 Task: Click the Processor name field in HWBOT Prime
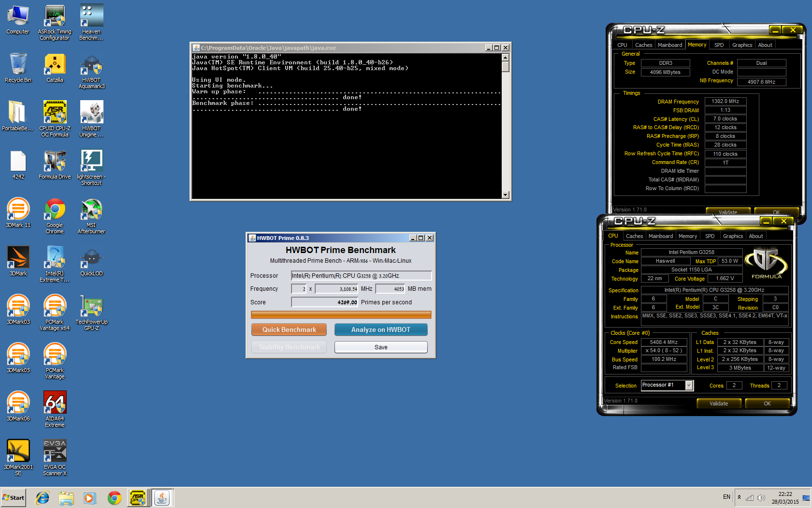tap(361, 275)
